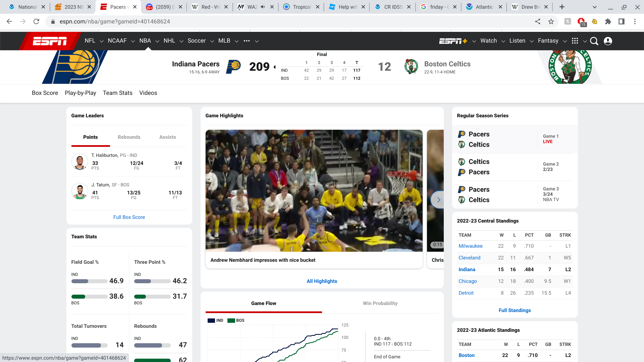
Task: Click the Indiana Pacers team logo
Action: click(233, 66)
